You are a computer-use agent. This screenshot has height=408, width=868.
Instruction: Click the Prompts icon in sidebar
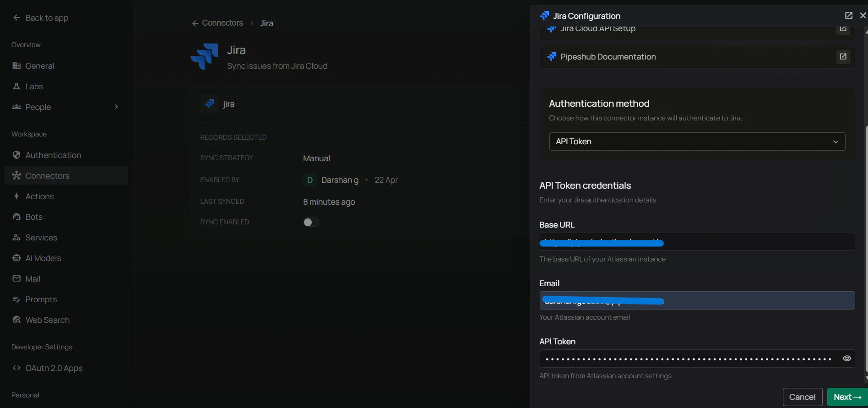point(16,299)
